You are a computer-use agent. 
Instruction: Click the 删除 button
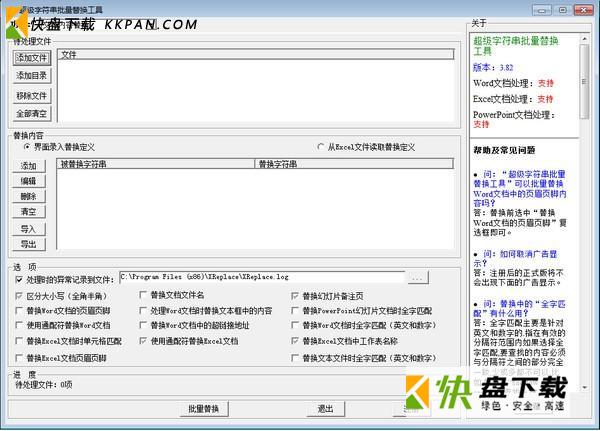(29, 196)
